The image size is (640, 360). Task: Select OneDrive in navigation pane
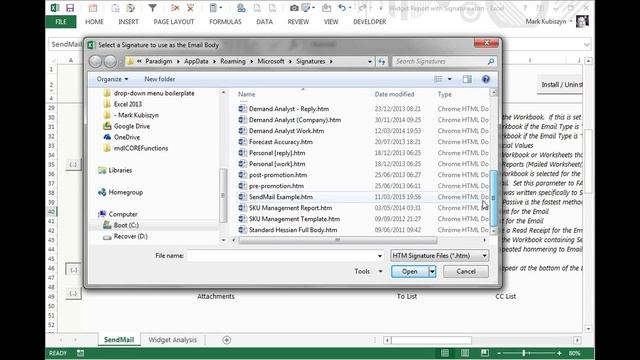point(127,137)
